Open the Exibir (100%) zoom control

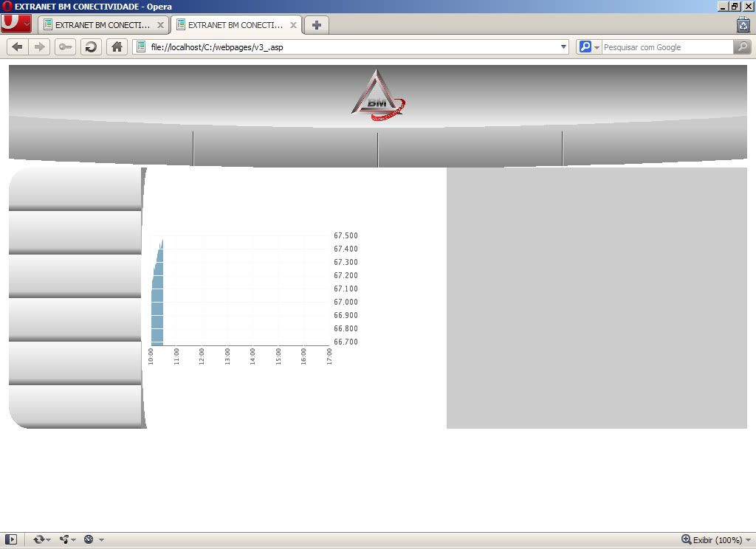click(712, 539)
